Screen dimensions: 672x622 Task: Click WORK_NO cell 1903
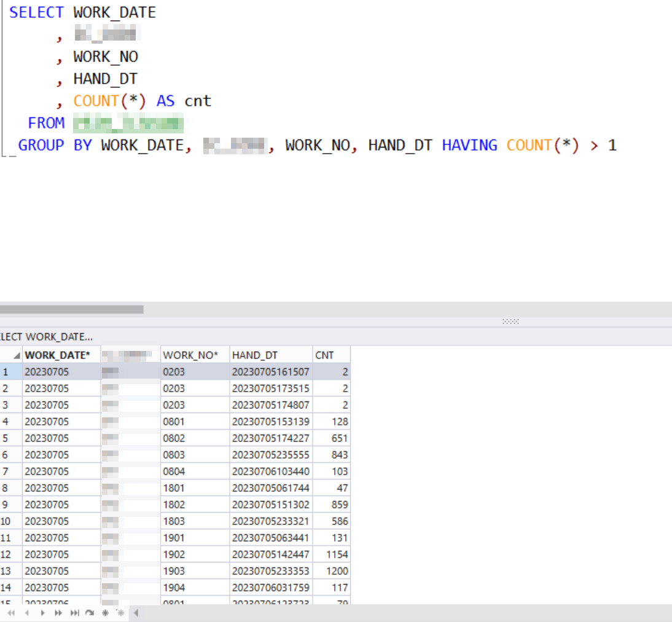(x=195, y=571)
